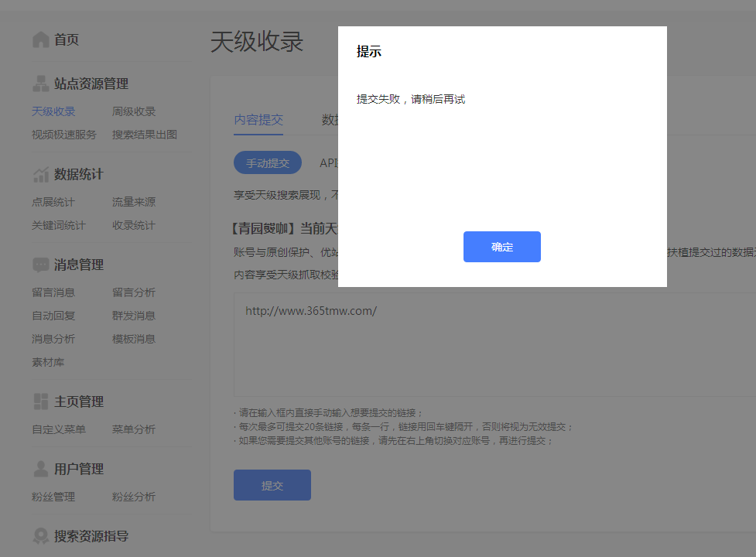Go to 搜索结果出图
Image resolution: width=756 pixels, height=557 pixels.
coord(145,135)
